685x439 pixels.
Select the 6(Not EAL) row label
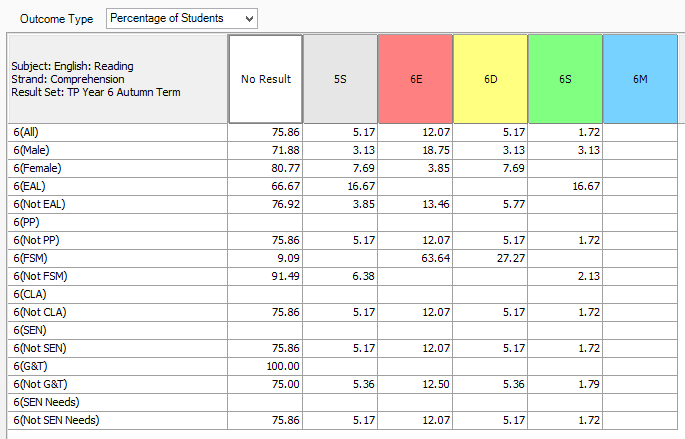(118, 204)
